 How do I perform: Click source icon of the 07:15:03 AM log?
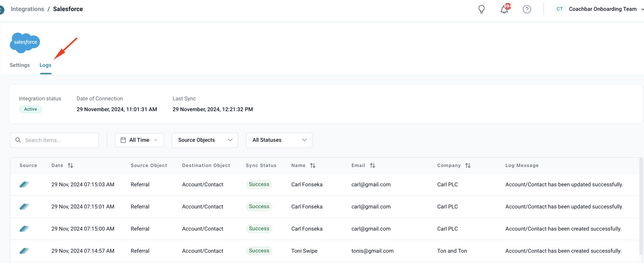24,185
